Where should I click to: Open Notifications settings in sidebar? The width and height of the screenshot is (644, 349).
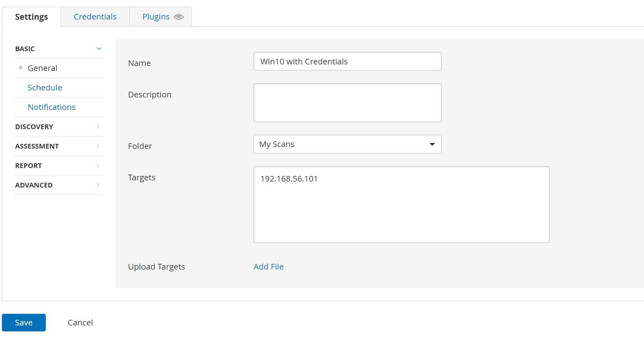tap(52, 107)
